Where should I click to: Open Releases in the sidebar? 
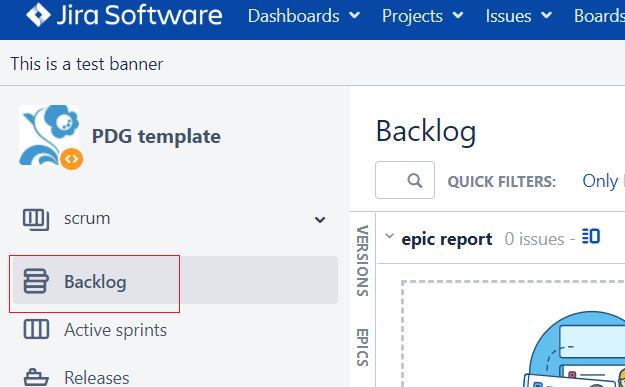97,377
